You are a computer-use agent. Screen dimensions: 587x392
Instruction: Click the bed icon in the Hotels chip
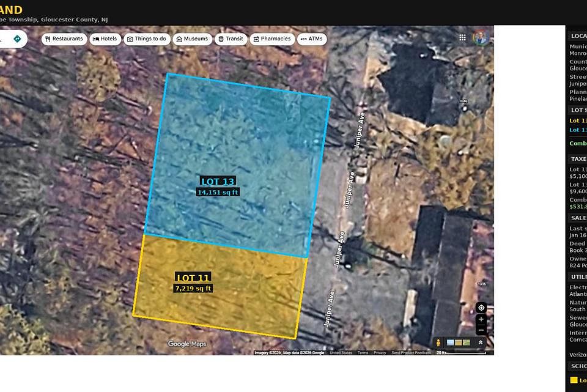[x=96, y=39]
